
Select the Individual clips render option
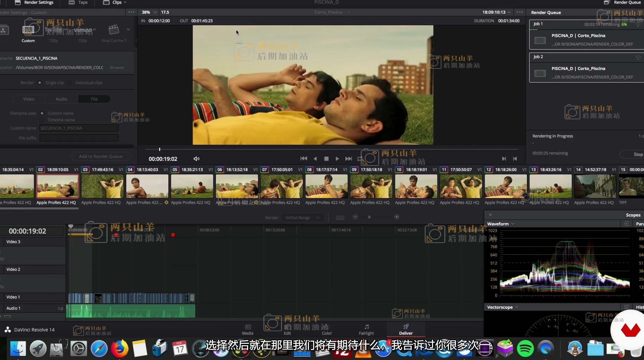pos(70,83)
